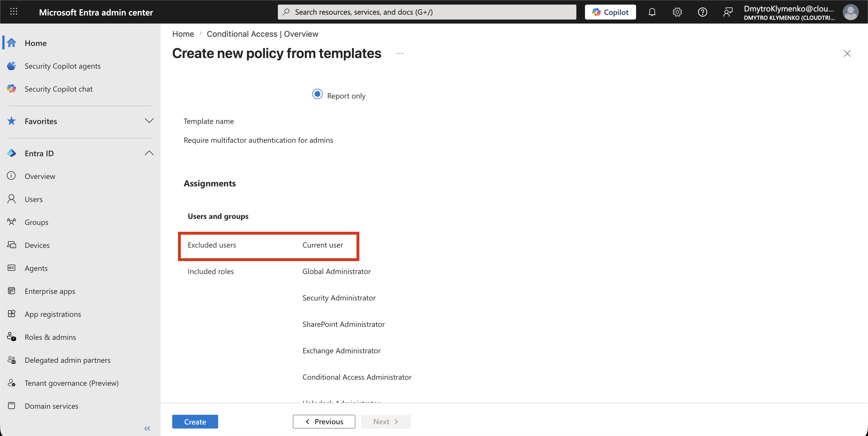Click the Enterprise apps icon

(x=11, y=291)
